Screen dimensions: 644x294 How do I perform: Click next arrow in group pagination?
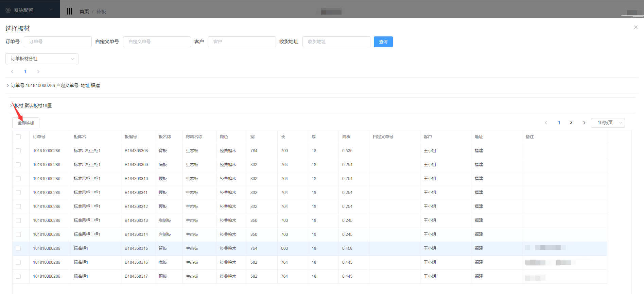(x=38, y=71)
